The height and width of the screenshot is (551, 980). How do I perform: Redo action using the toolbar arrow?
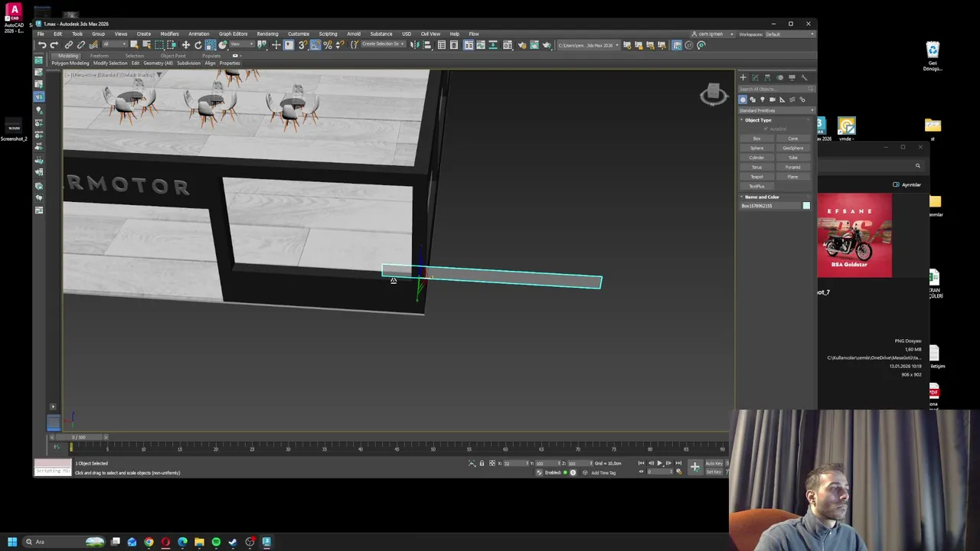coord(54,45)
